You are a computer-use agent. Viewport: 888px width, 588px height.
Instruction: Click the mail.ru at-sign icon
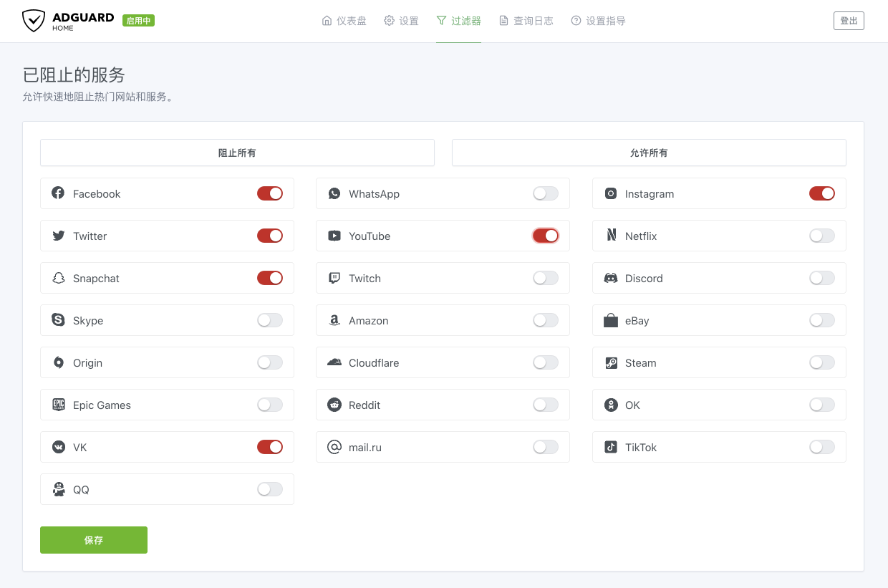(x=334, y=447)
